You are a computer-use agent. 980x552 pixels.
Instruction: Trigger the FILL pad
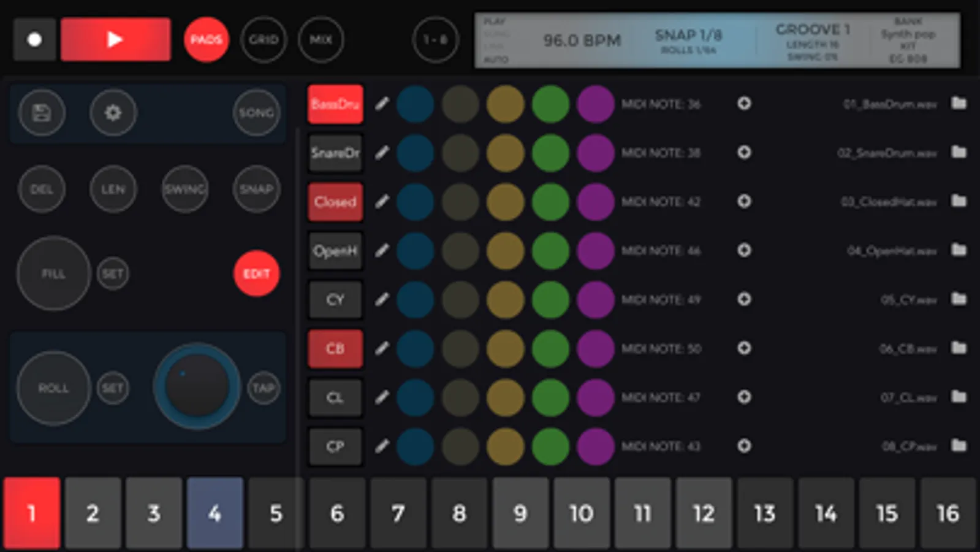[x=53, y=274]
